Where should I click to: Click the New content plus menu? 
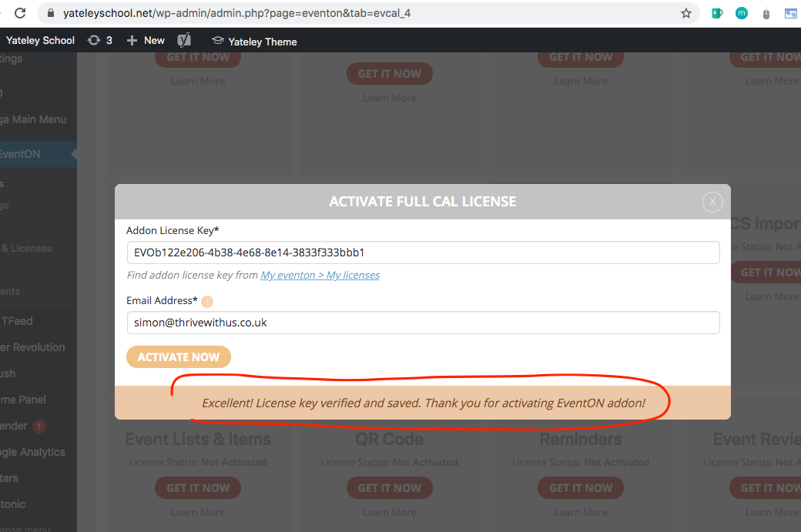[x=146, y=40]
